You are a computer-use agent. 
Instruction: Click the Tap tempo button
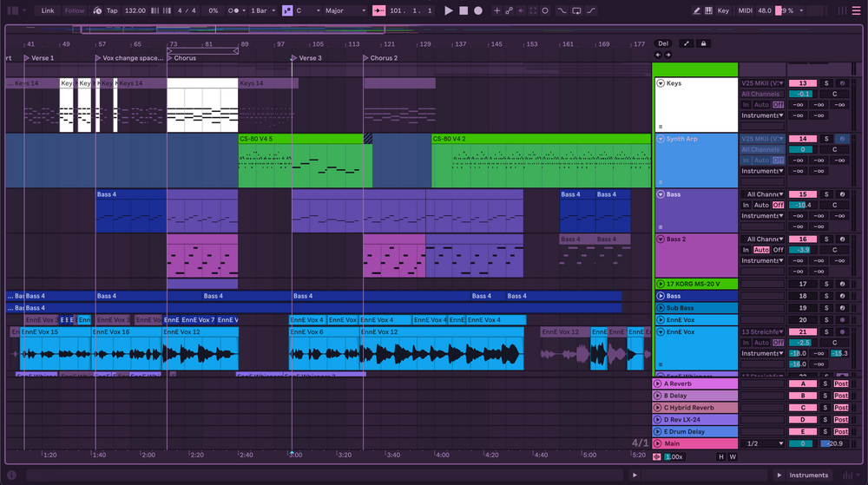pos(112,10)
